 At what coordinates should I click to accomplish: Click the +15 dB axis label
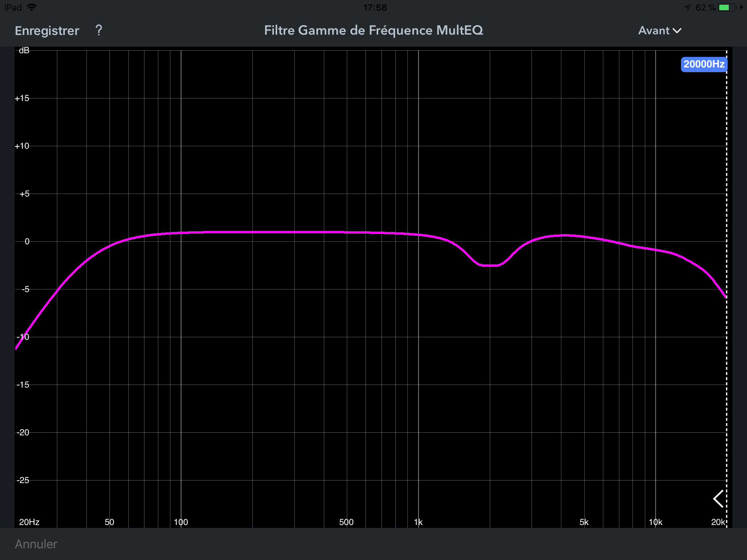22,98
